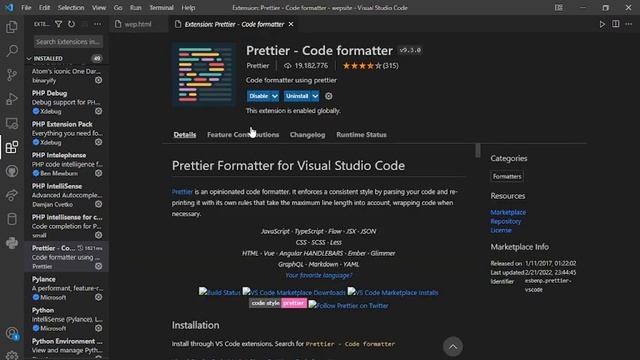Open the Explorer view in activity bar

(x=12, y=27)
